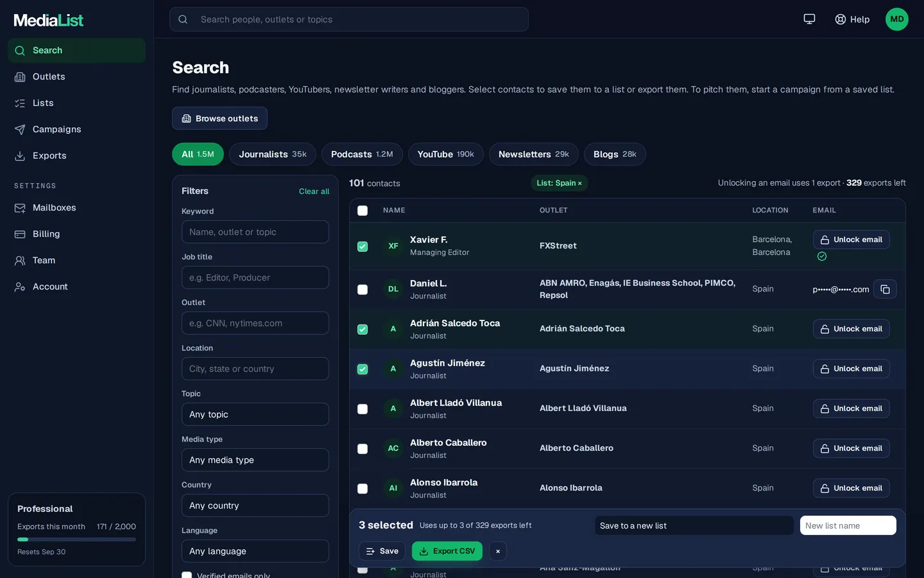The image size is (924, 578).
Task: Open Campaigns from the sidebar
Action: [76, 129]
